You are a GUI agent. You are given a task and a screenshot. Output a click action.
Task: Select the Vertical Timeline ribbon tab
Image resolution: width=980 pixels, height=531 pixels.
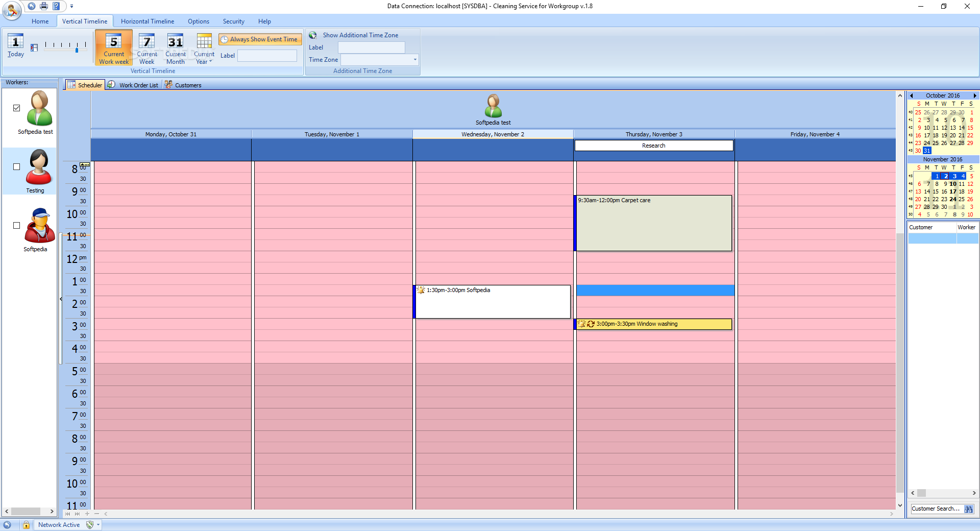click(85, 21)
